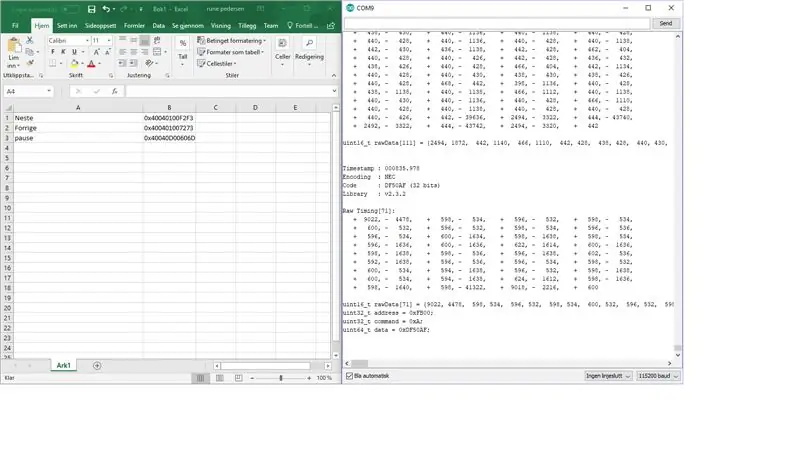Click the Share icon in Excel
800x465 pixels.
[331, 26]
